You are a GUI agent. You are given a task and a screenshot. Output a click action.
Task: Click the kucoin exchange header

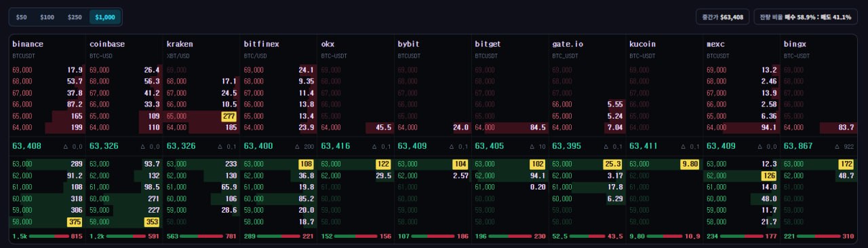click(643, 44)
